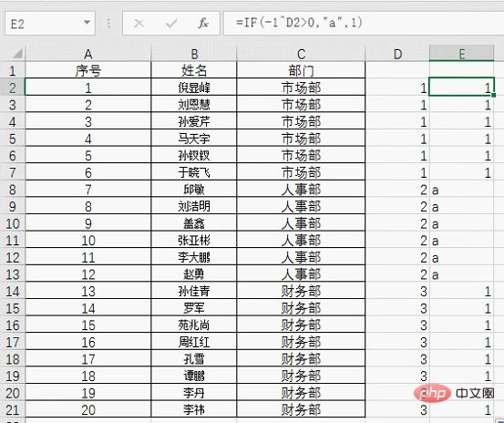
Task: Select row 2 header
Action: click(12, 88)
